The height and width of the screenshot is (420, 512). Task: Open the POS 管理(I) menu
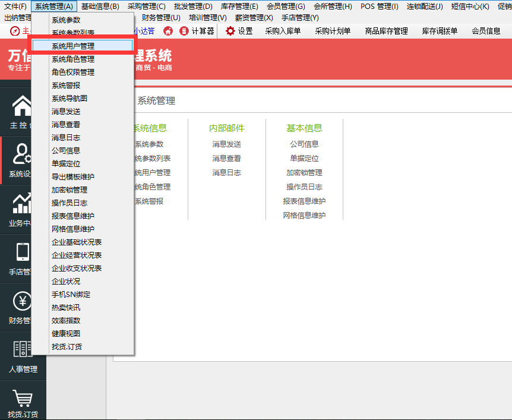tap(380, 7)
